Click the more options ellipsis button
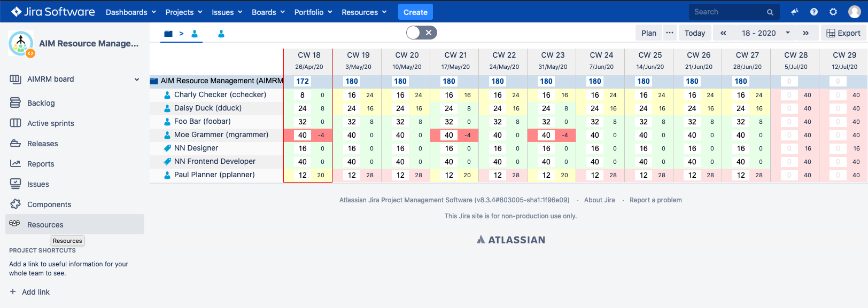Viewport: 868px width, 308px height. 670,33
